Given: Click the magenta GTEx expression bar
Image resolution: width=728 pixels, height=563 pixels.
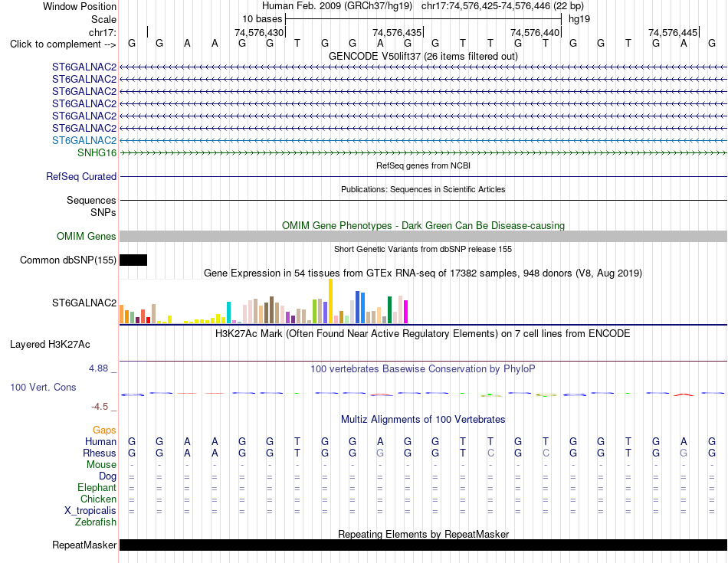Looking at the screenshot, I should pos(405,312).
